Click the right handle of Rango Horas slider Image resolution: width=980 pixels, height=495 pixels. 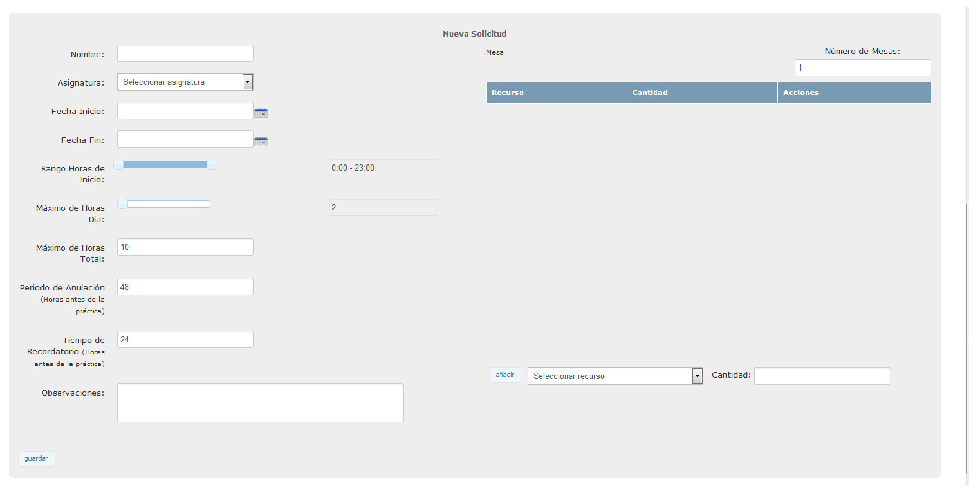coord(212,164)
